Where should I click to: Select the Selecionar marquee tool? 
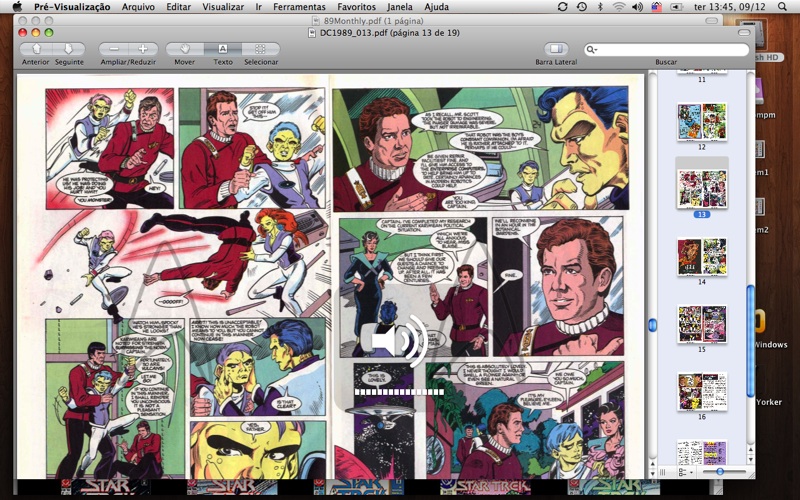pyautogui.click(x=261, y=49)
